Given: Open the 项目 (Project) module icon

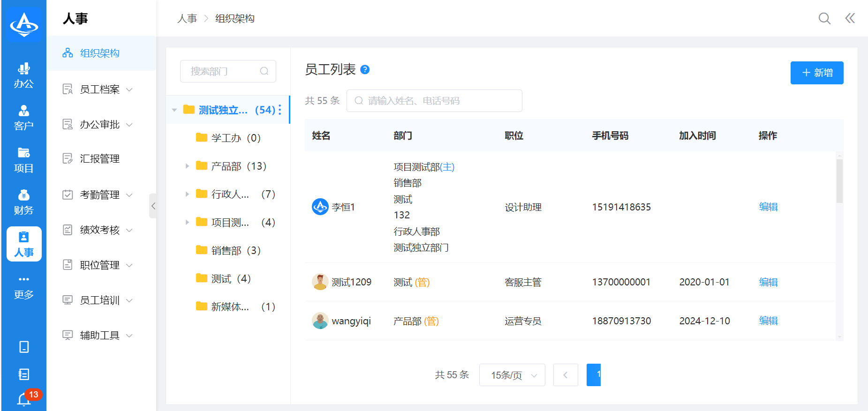Looking at the screenshot, I should click(23, 160).
